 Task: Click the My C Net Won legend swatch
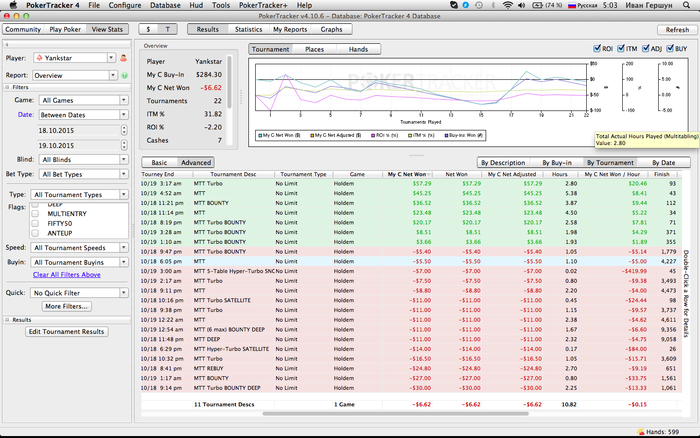260,135
